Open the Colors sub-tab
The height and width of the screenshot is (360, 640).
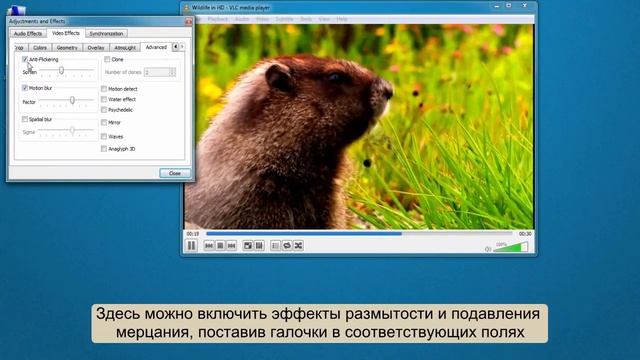pos(40,48)
